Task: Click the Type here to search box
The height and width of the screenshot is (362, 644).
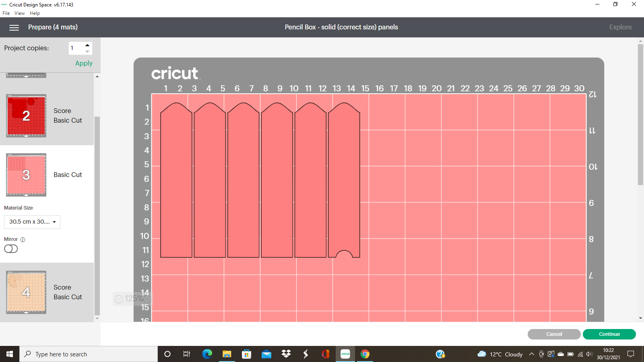Action: click(x=89, y=354)
